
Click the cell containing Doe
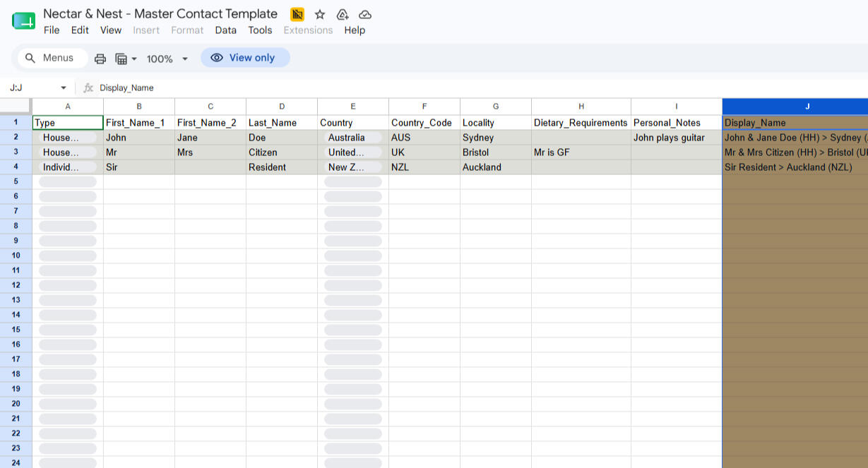tap(282, 138)
